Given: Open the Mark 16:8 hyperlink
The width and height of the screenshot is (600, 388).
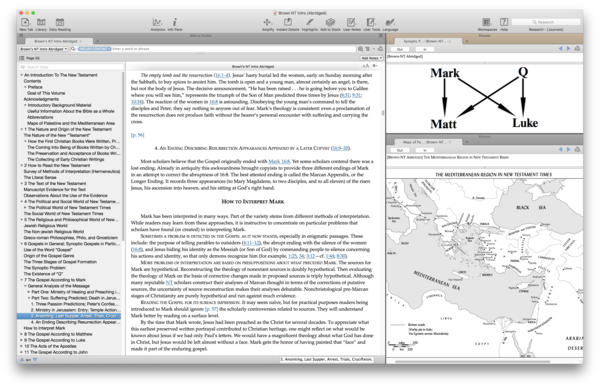Looking at the screenshot, I should coord(279,161).
